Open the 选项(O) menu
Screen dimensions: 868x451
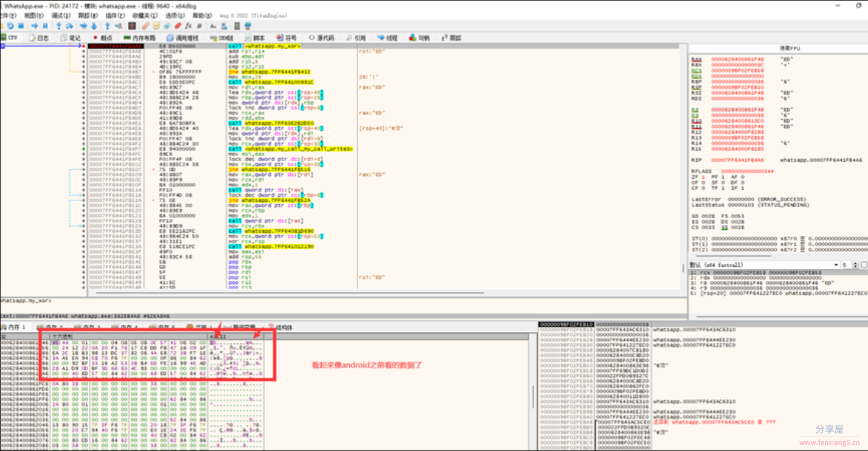(x=175, y=15)
